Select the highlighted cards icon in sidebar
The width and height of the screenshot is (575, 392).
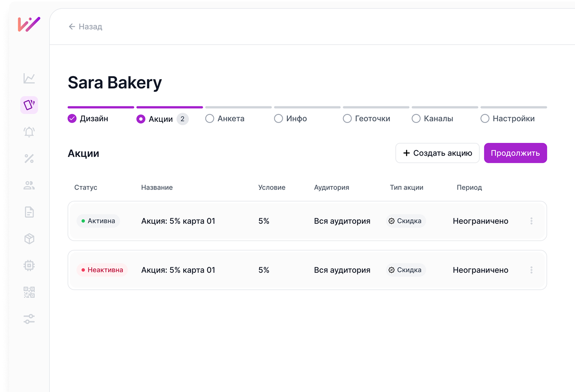[x=29, y=105]
